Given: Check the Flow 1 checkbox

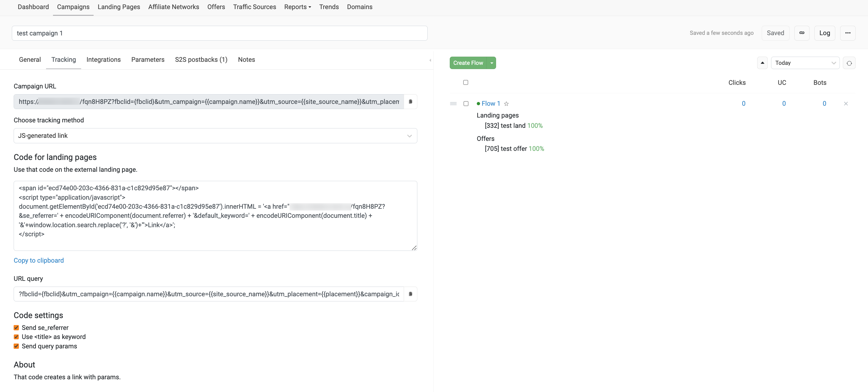Looking at the screenshot, I should (466, 104).
